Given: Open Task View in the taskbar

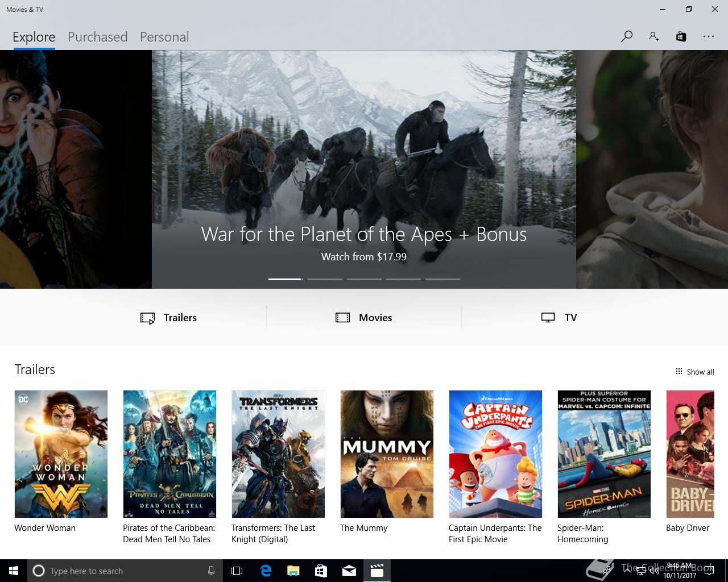Looking at the screenshot, I should (x=237, y=571).
